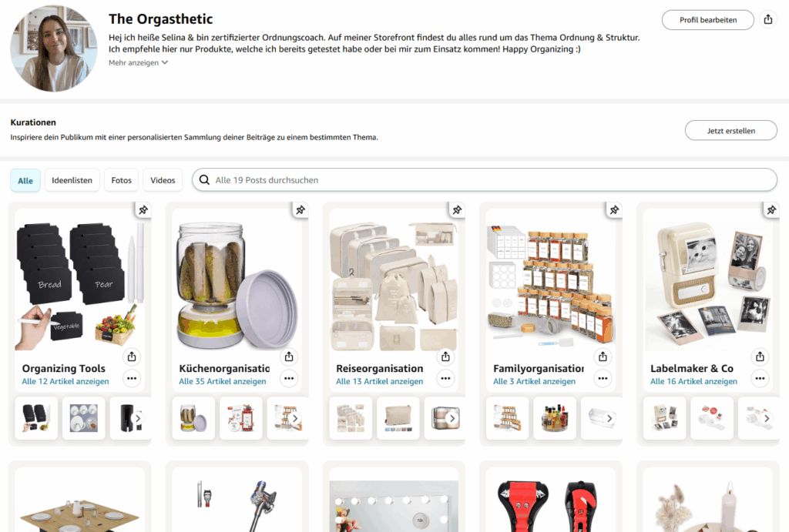Screen dimensions: 789x532
Task: Click the Jetzt erstellen button
Action: coord(730,131)
